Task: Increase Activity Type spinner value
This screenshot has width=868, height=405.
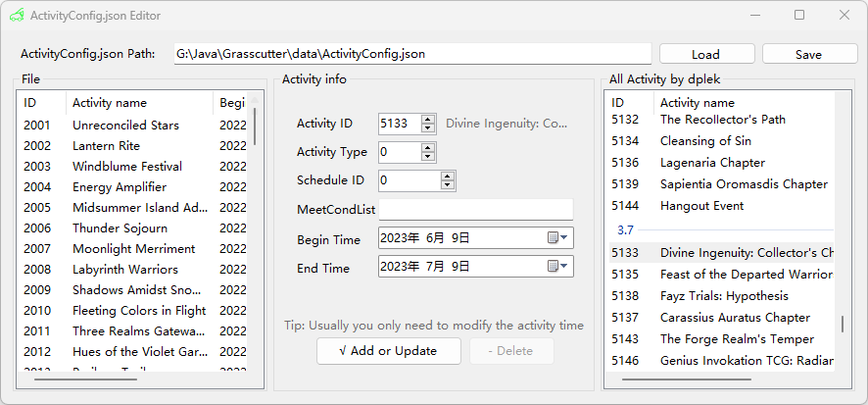Action: pyautogui.click(x=428, y=147)
